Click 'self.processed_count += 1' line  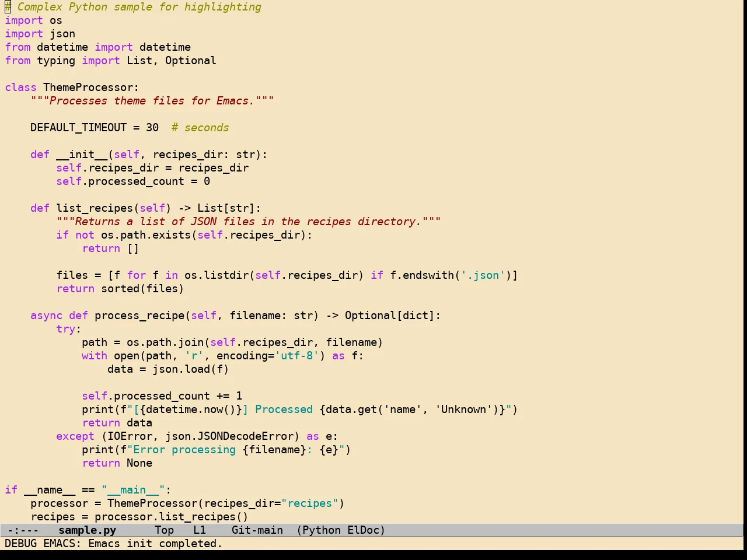tap(162, 396)
